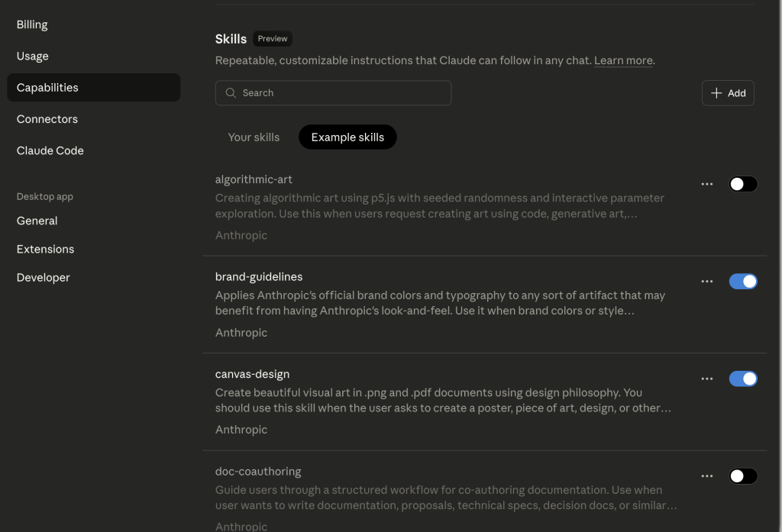The width and height of the screenshot is (782, 532).
Task: Follow the Learn more link
Action: coord(623,60)
